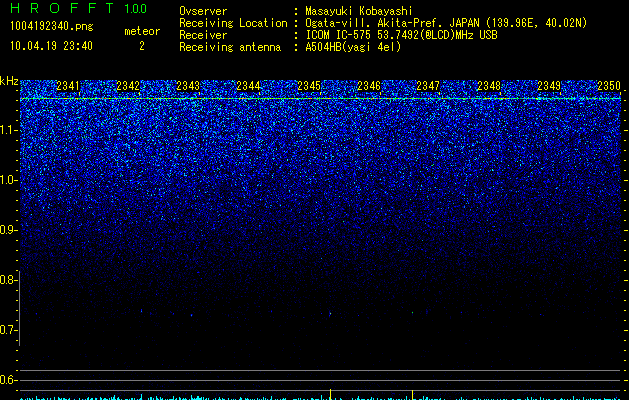Click the 2344 time marker

point(248,86)
